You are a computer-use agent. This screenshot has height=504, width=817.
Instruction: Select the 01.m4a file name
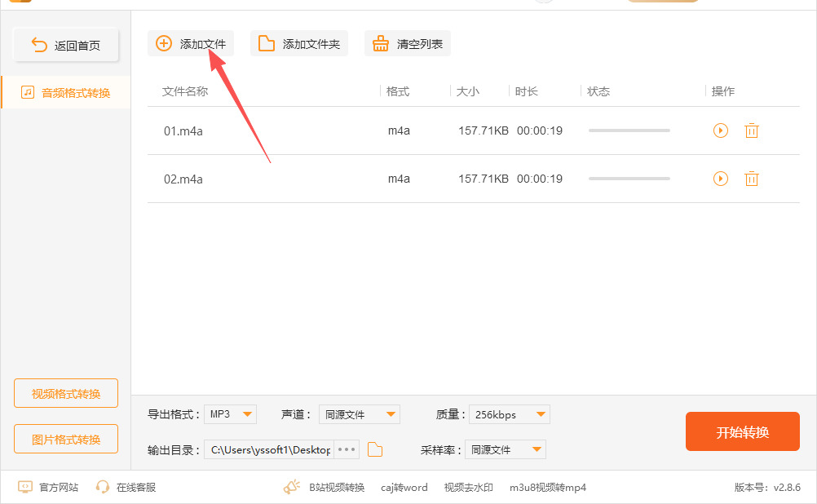(183, 130)
